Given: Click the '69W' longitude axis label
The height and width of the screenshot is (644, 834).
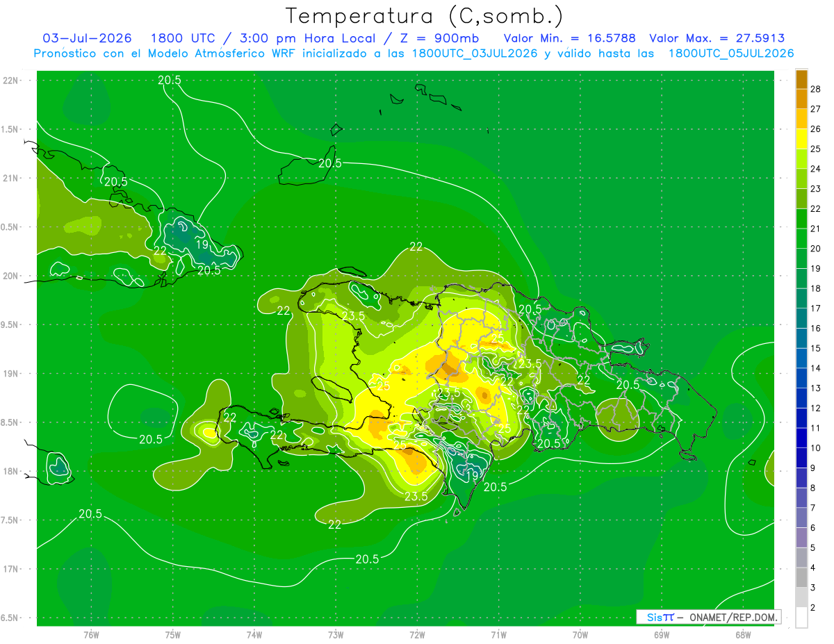Looking at the screenshot, I should (x=662, y=635).
